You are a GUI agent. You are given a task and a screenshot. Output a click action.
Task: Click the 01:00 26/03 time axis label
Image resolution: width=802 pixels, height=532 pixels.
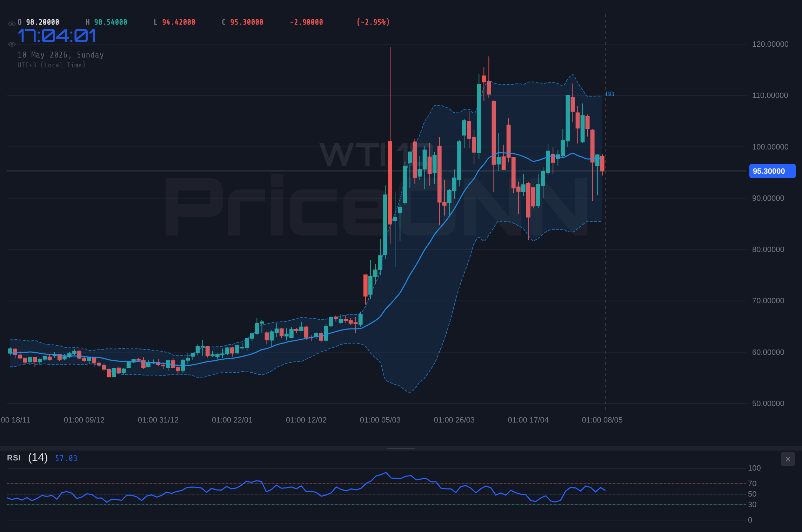(454, 420)
